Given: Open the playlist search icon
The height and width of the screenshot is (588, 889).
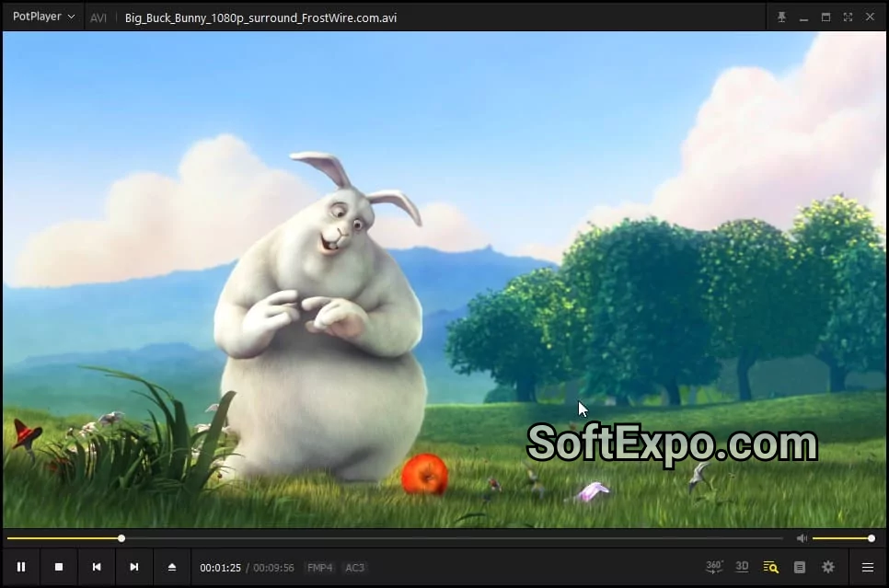Looking at the screenshot, I should [770, 568].
